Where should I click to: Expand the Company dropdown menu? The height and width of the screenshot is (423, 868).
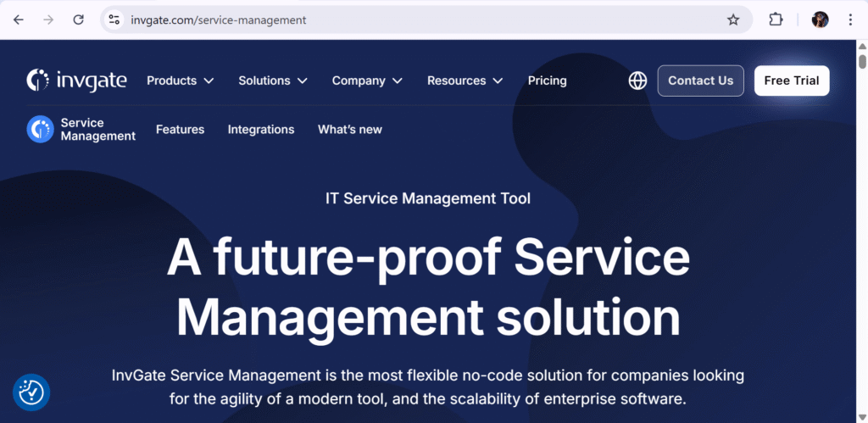click(367, 81)
